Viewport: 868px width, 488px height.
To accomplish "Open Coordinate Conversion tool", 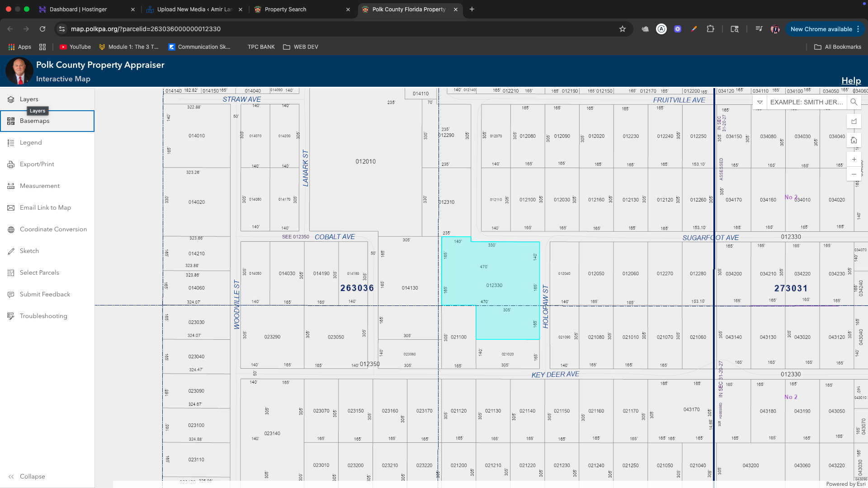I will (x=53, y=230).
